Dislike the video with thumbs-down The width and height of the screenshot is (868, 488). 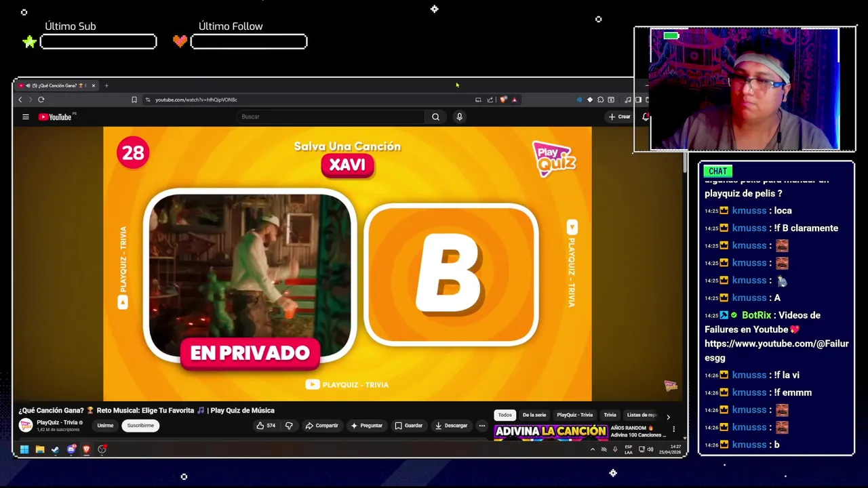[x=289, y=426]
